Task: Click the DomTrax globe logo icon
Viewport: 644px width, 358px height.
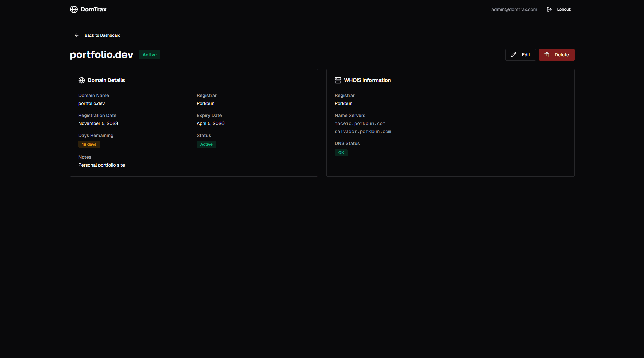Action: tap(73, 9)
